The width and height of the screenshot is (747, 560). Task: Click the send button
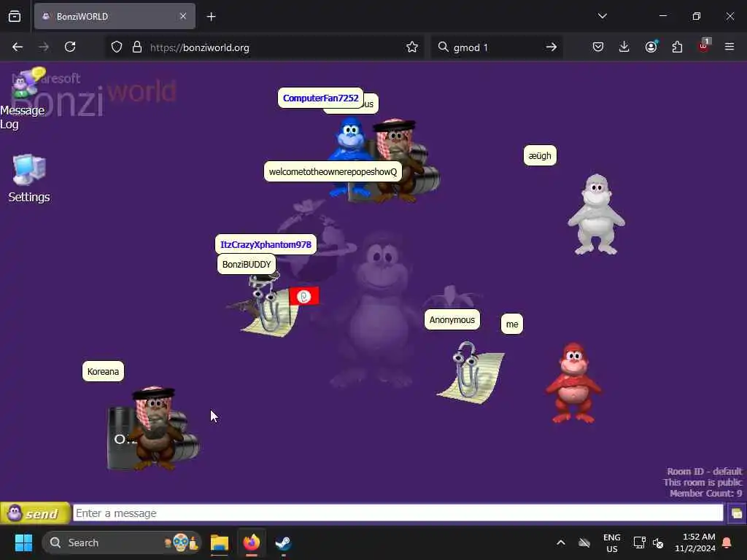(35, 513)
